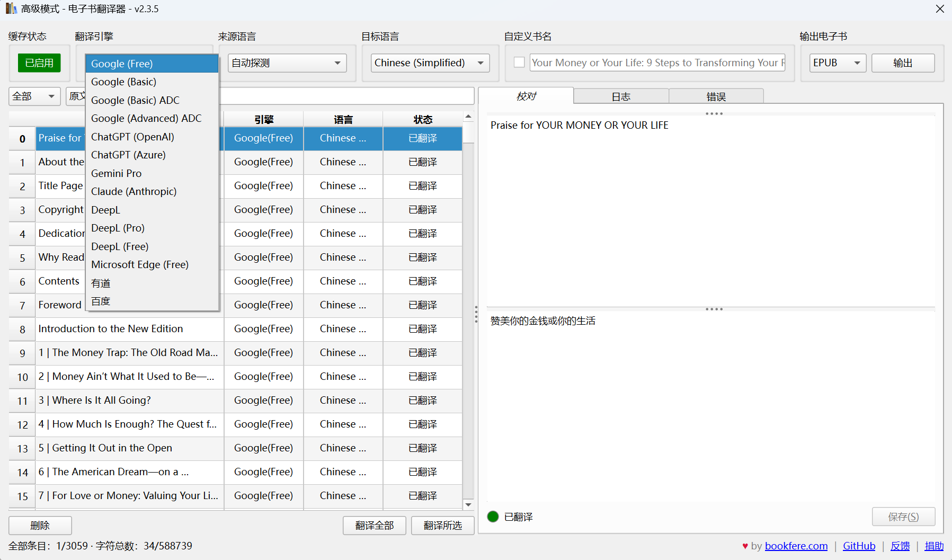
Task: Select Google (Advanced) ADC engine
Action: pyautogui.click(x=152, y=118)
